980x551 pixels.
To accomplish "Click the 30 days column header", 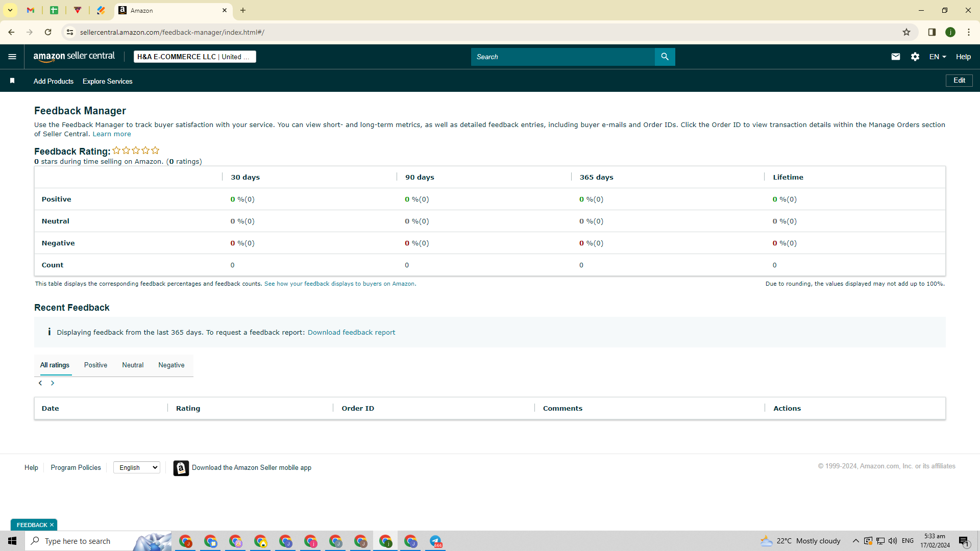I will tap(245, 178).
